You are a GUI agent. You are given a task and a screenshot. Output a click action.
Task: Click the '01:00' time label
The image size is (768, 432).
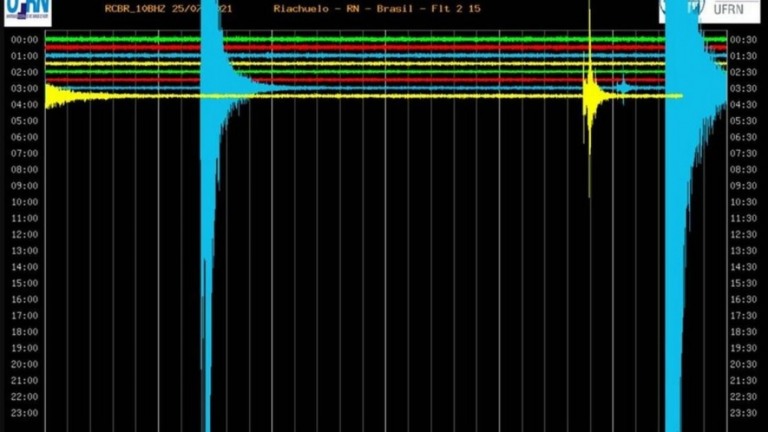tap(24, 56)
